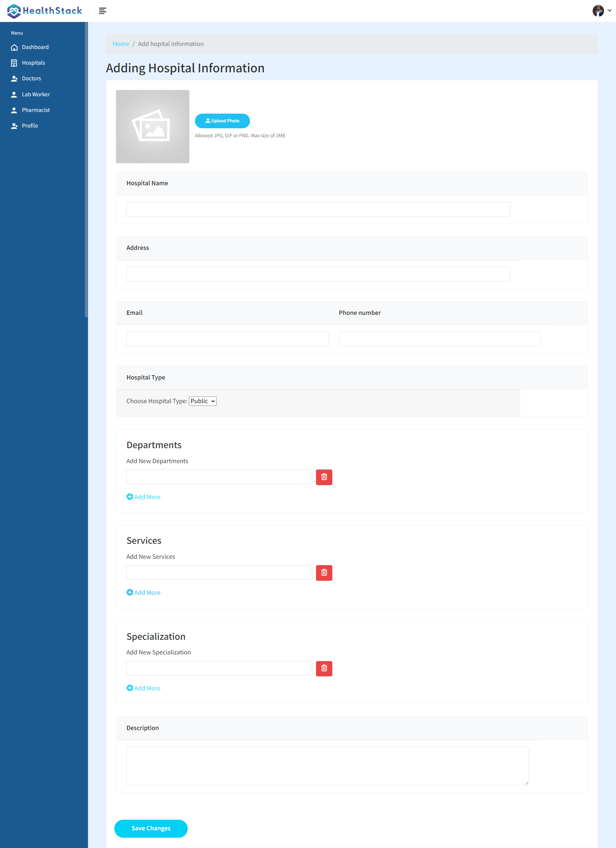
Task: Click the trash icon next to Specialization input
Action: point(324,668)
